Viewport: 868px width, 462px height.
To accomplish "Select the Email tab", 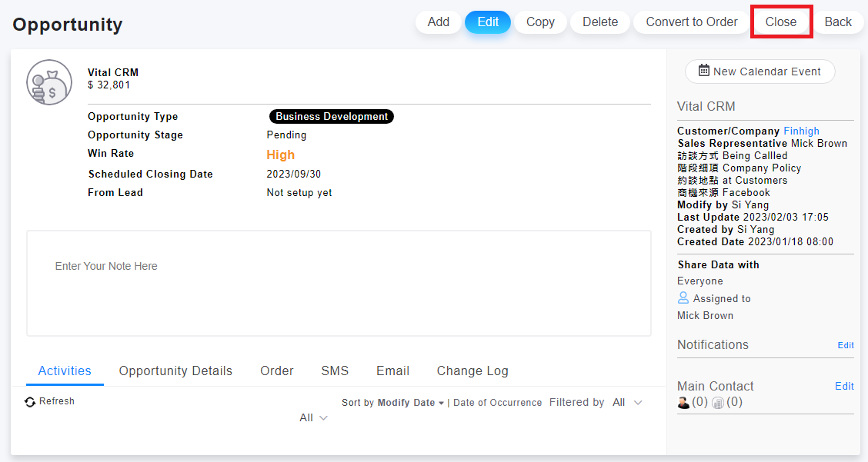I will [x=392, y=371].
